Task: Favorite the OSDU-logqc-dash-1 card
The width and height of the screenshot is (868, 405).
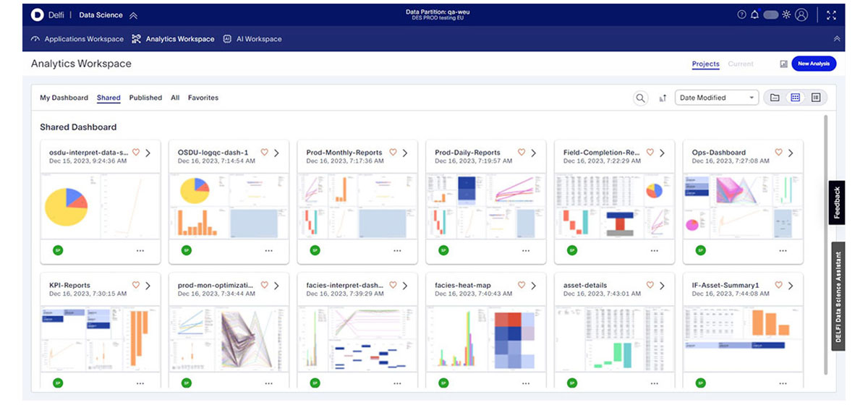Action: 264,153
